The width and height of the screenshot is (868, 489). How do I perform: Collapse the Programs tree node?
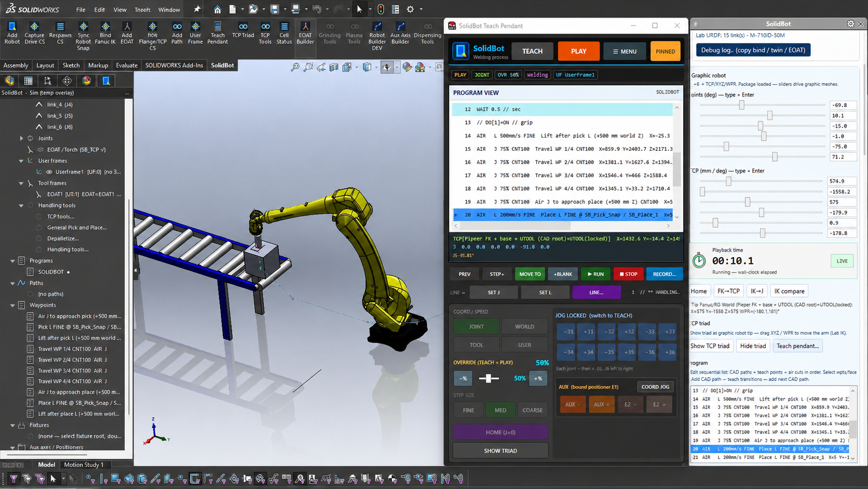tap(12, 261)
